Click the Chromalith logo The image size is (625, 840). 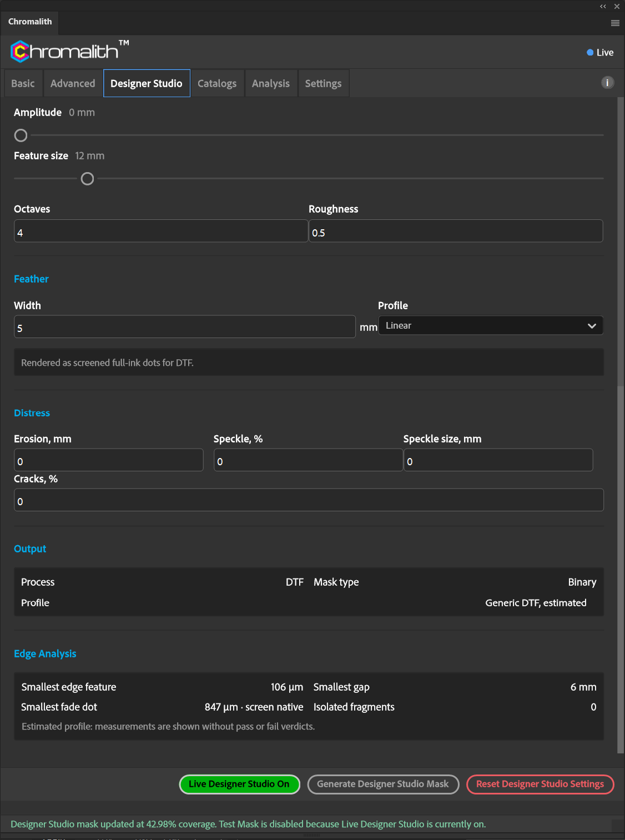click(x=69, y=51)
